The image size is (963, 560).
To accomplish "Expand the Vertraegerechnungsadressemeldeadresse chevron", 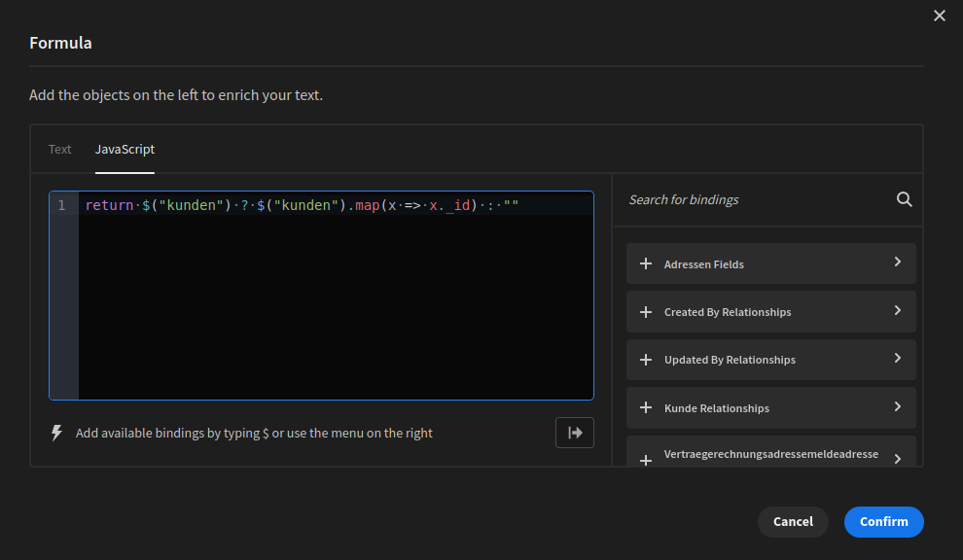I will [x=897, y=458].
